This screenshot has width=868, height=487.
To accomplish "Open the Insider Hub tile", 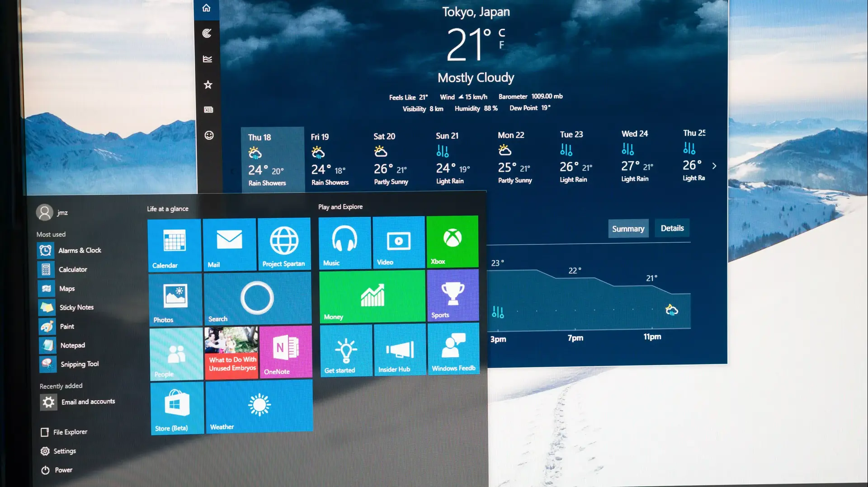I will [x=400, y=350].
